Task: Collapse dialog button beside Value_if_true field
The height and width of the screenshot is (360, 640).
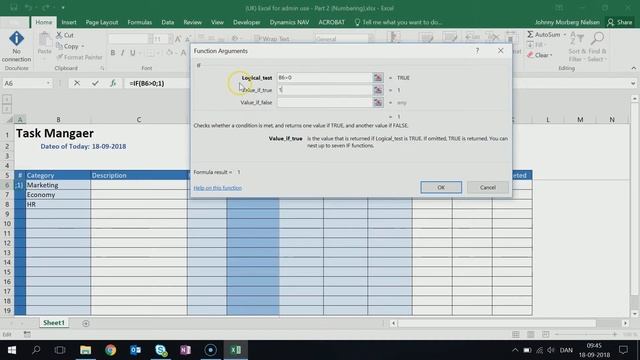Action: [x=378, y=90]
